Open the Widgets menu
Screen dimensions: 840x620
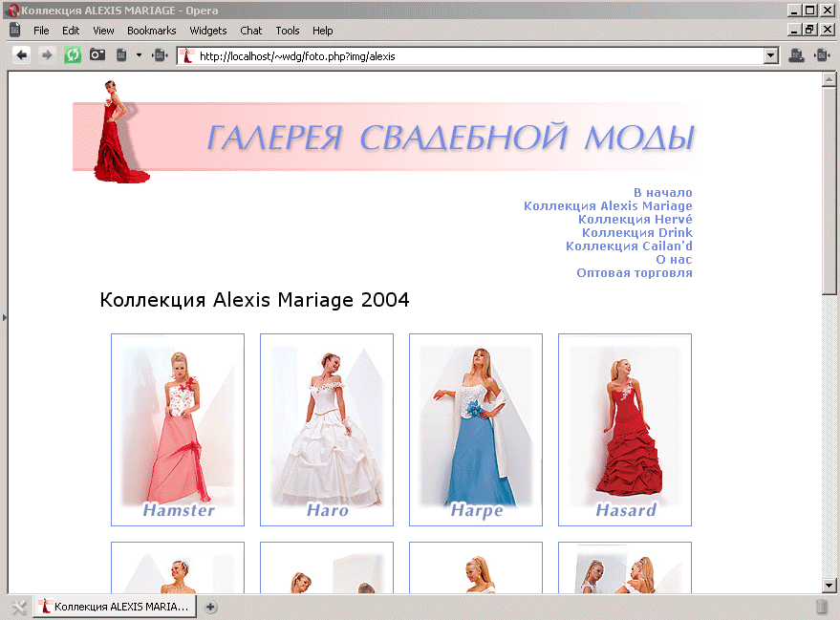click(x=208, y=31)
